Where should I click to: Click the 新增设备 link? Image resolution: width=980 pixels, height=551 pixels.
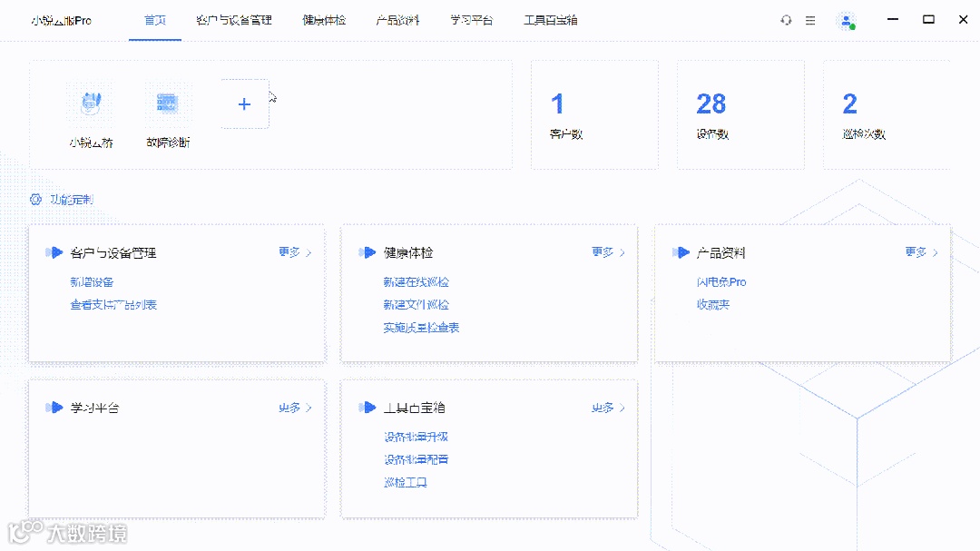pyautogui.click(x=93, y=281)
